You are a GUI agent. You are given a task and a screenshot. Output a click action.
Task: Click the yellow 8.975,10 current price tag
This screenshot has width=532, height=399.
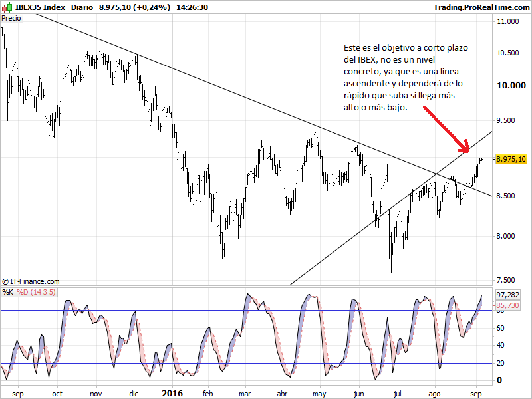click(511, 159)
